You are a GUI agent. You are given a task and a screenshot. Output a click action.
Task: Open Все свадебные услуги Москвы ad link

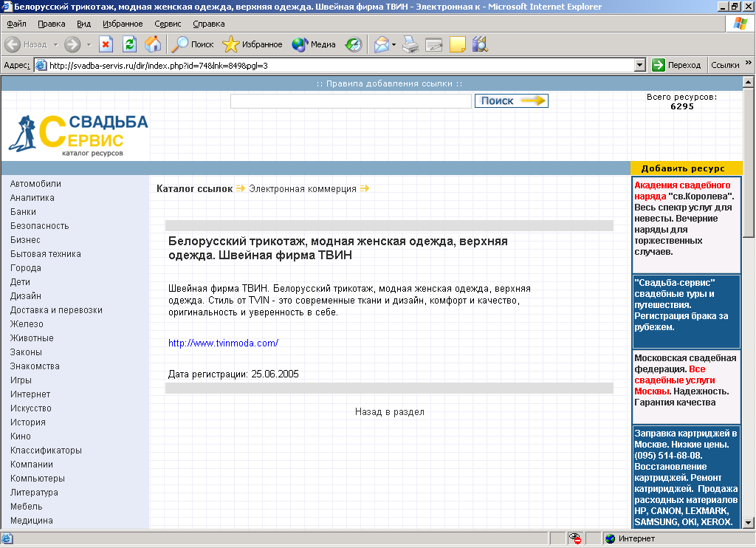pos(675,380)
